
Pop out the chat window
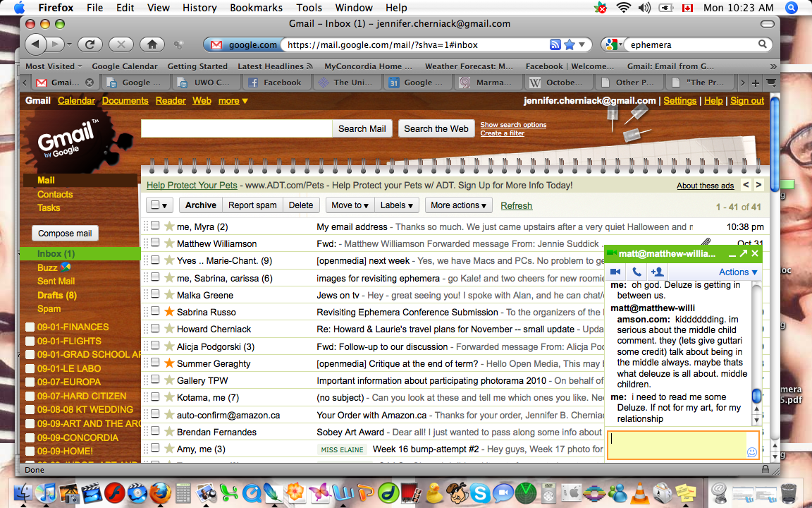(x=744, y=253)
